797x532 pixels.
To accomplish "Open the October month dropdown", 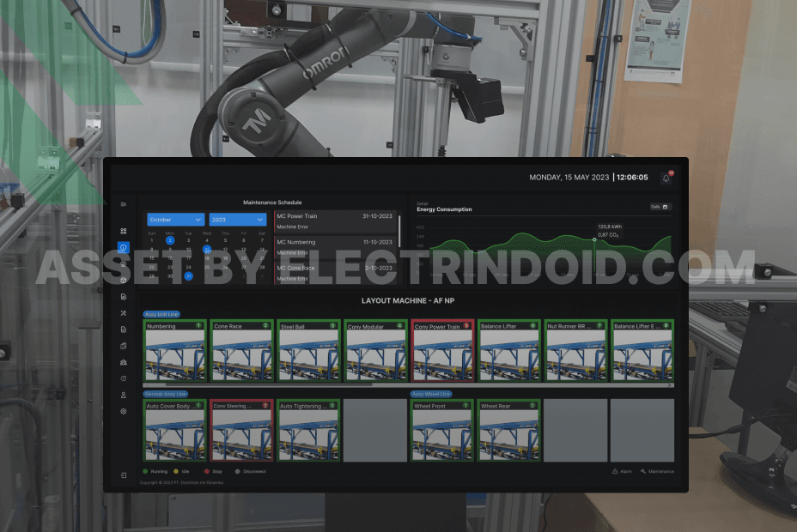I will (174, 220).
